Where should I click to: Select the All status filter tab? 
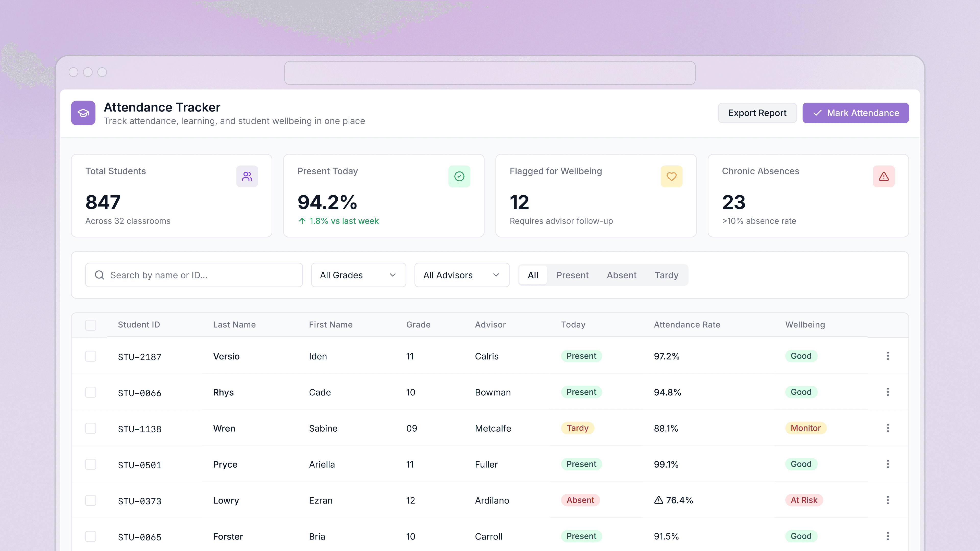pyautogui.click(x=533, y=275)
